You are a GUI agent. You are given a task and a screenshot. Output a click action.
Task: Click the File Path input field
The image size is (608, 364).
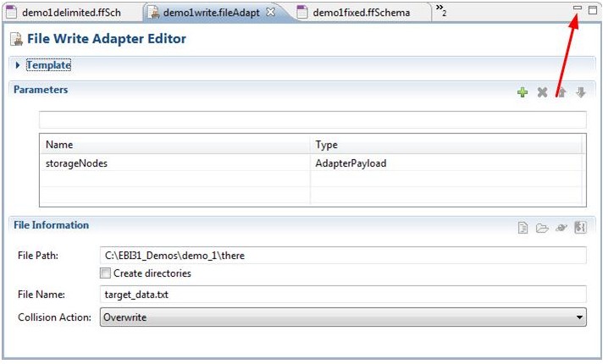343,256
